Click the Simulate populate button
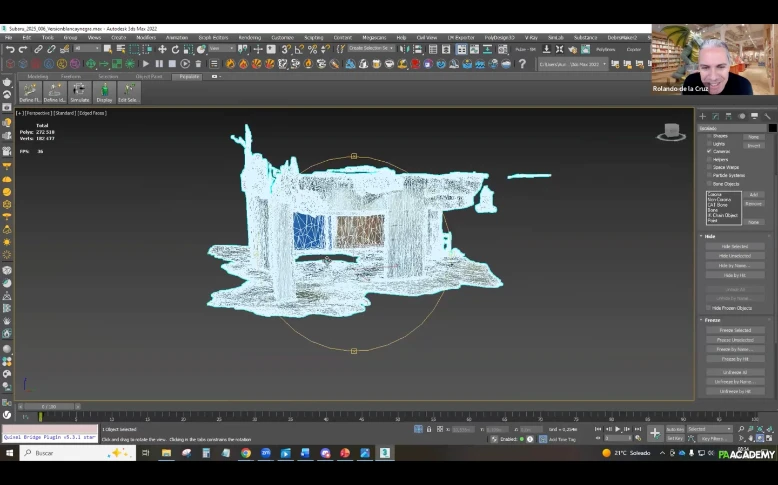The image size is (778, 485). point(79,92)
